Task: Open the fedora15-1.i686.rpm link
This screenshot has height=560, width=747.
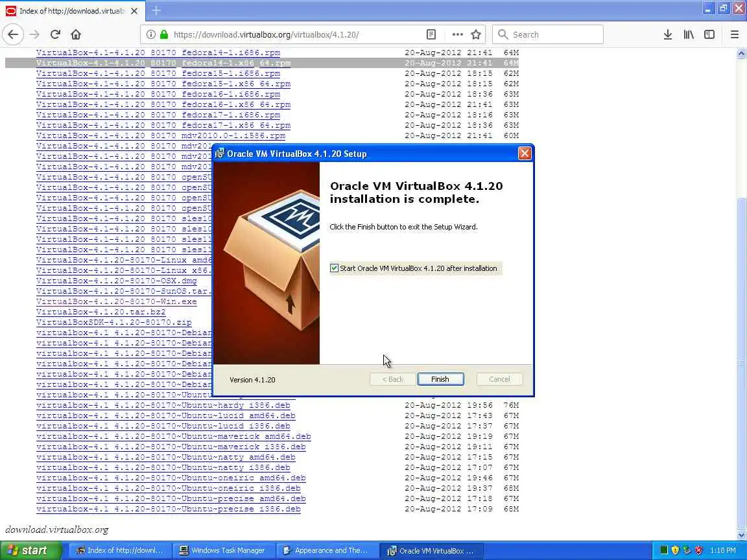Action: [x=158, y=73]
